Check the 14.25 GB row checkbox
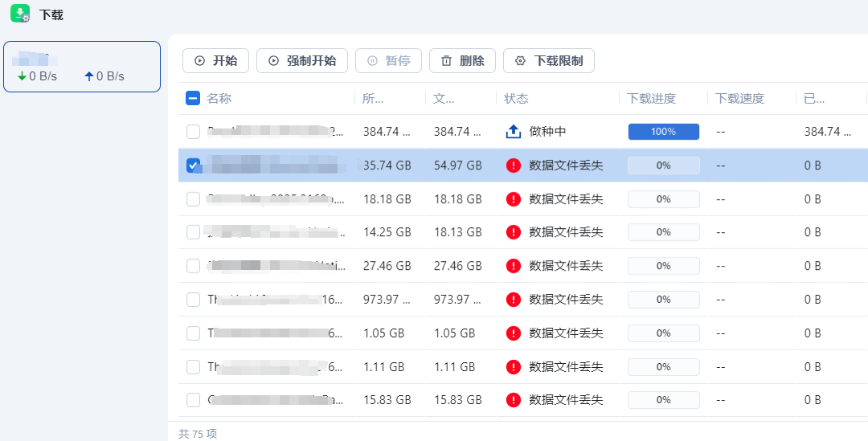This screenshot has height=441, width=868. [193, 232]
